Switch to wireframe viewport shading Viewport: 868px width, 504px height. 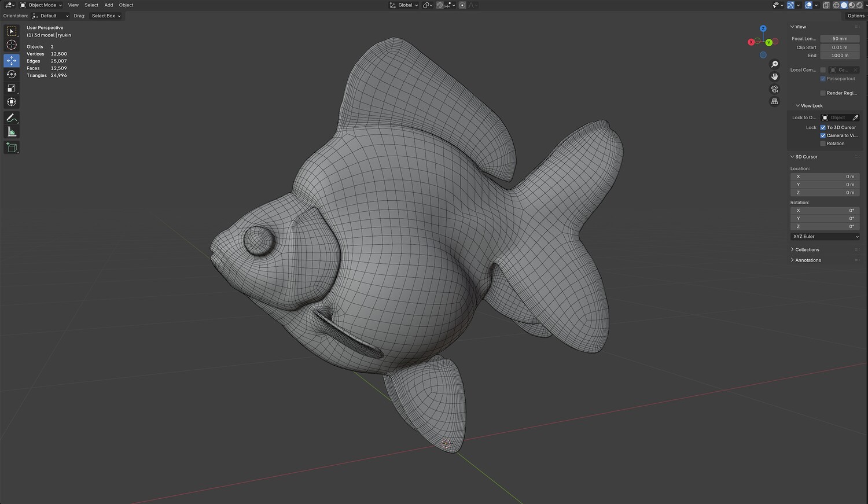click(x=836, y=5)
